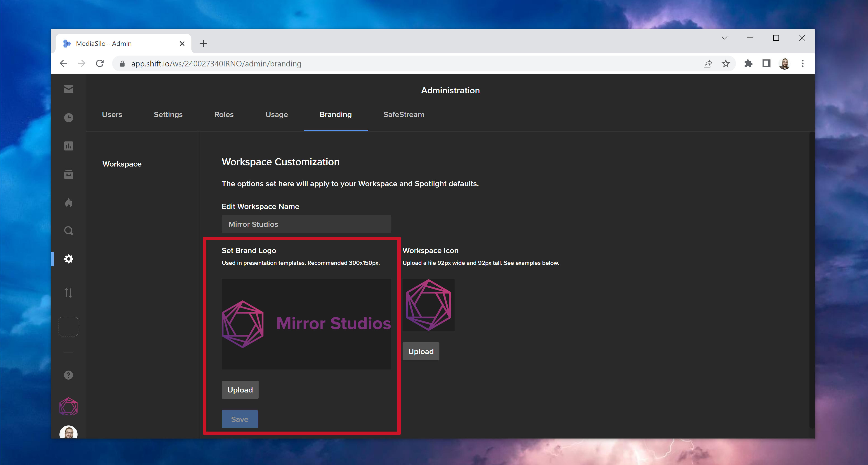Click the Workspace Icon label

point(430,251)
